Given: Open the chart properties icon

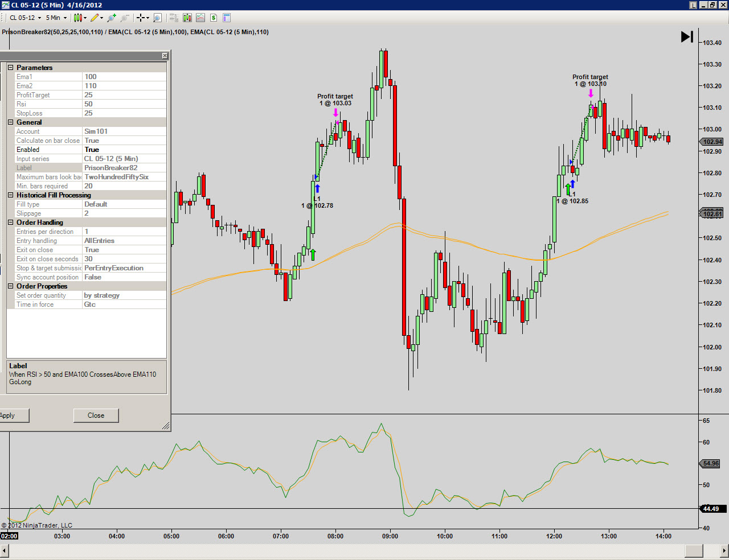Looking at the screenshot, I should tap(227, 18).
